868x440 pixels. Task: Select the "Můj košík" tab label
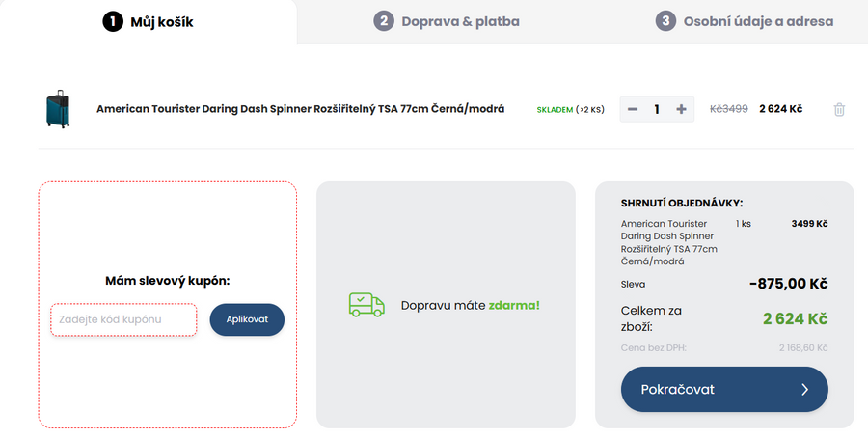point(162,21)
